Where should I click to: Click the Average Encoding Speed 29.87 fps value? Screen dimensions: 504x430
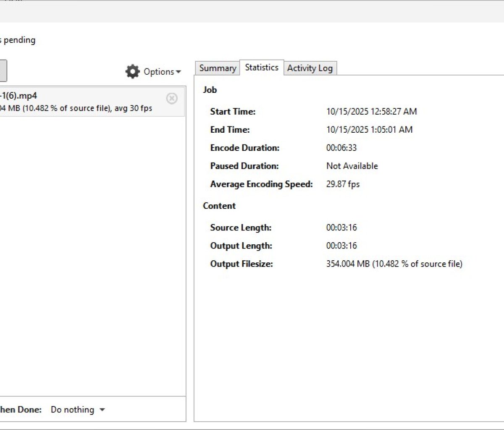click(x=343, y=184)
